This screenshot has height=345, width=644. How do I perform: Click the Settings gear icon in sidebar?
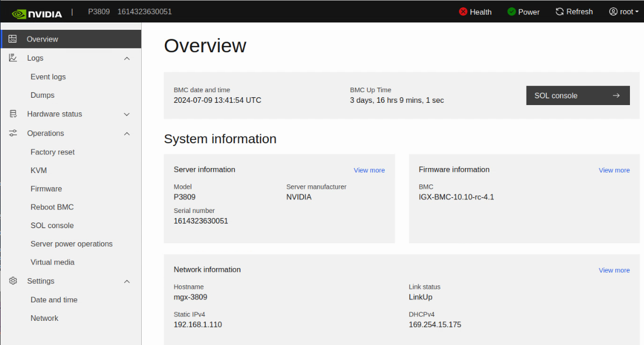coord(13,281)
